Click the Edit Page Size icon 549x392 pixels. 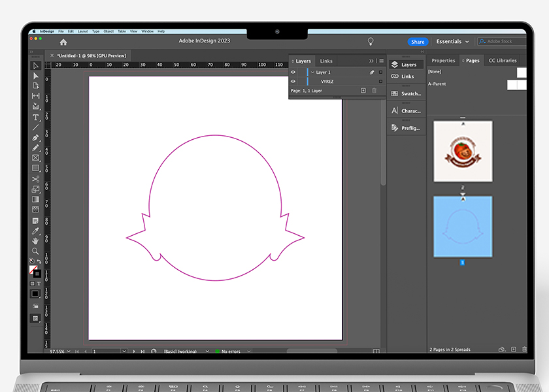coord(502,350)
